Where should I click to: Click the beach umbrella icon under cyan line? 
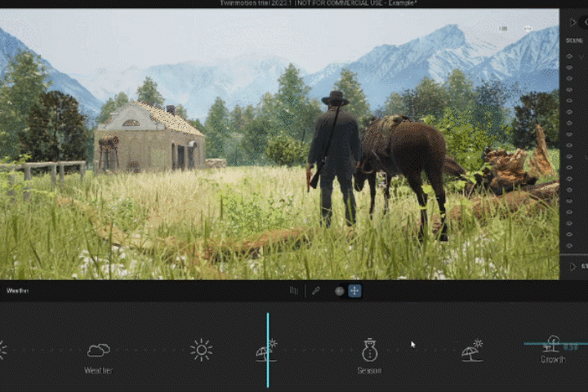tap(266, 350)
